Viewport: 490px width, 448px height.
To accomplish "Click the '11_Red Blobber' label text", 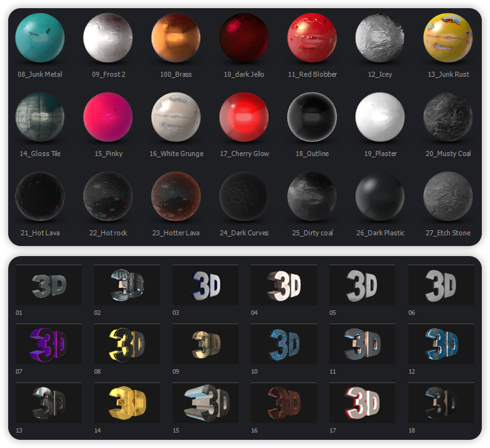I will [312, 74].
